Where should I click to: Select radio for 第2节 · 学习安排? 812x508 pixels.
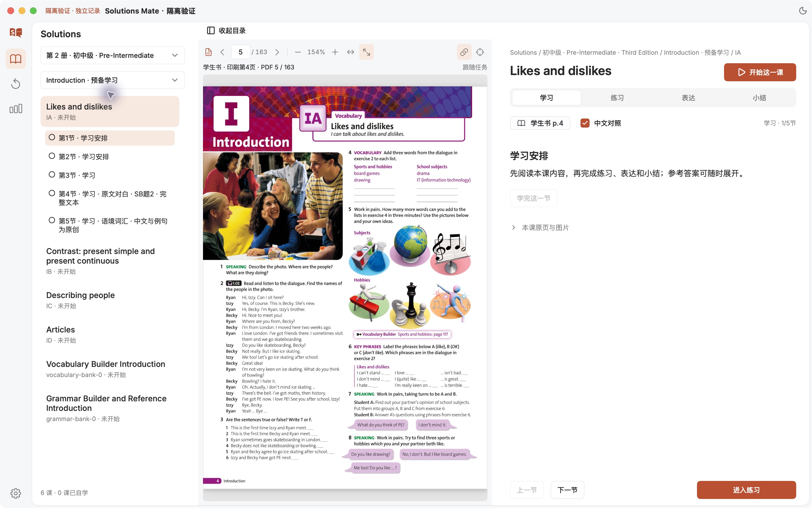(52, 156)
